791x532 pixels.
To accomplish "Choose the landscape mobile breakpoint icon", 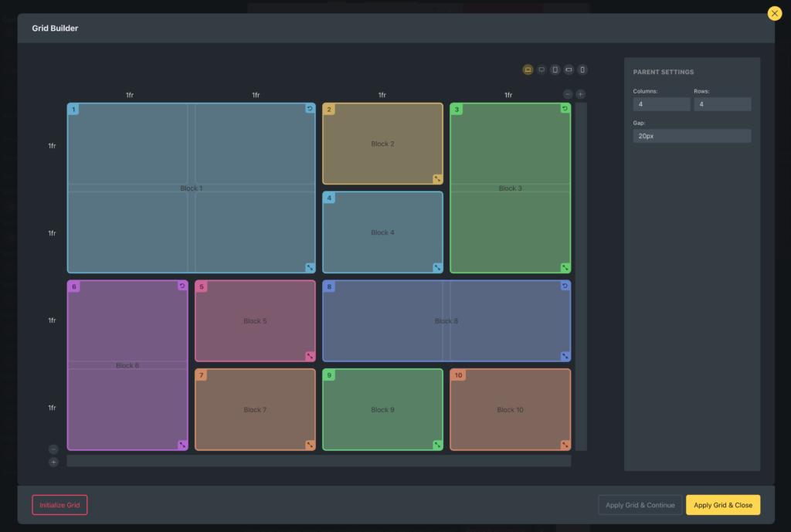I will click(x=569, y=69).
